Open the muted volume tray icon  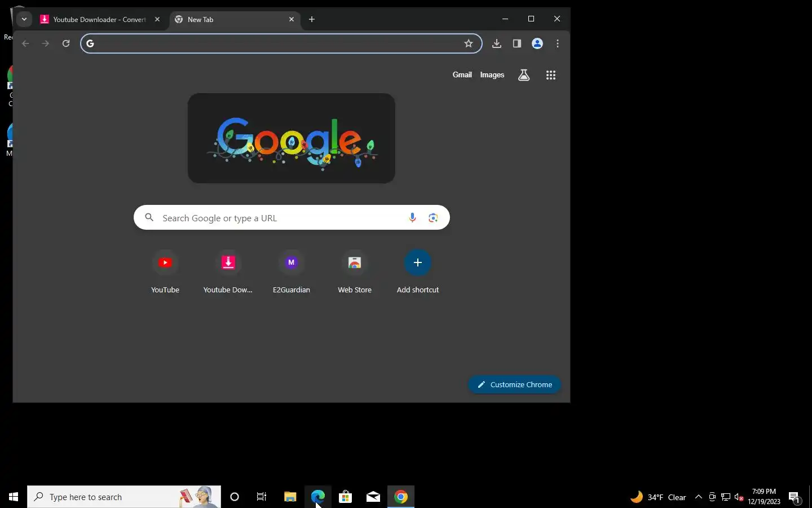tap(739, 497)
